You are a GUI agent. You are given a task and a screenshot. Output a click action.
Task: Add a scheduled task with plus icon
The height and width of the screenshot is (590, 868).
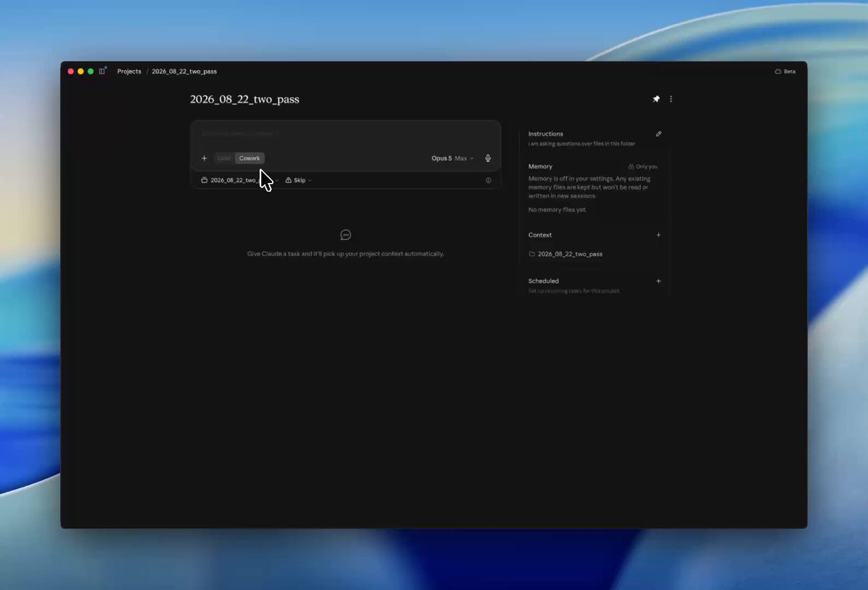point(658,281)
